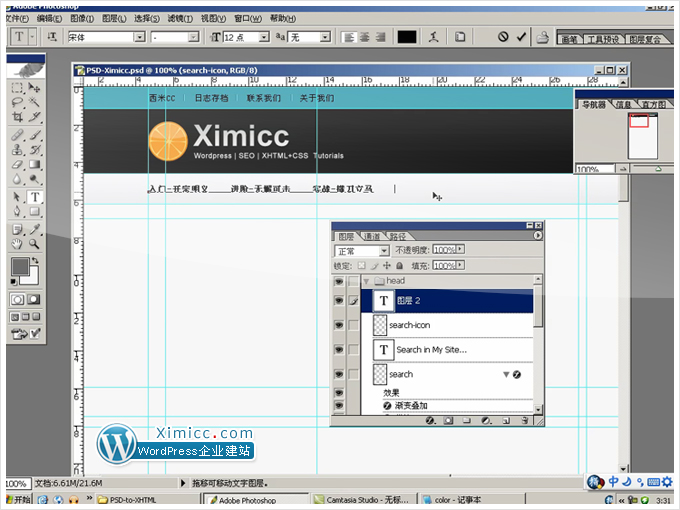Select the Slice tool
Viewport: 680px width, 510px height.
point(34,117)
